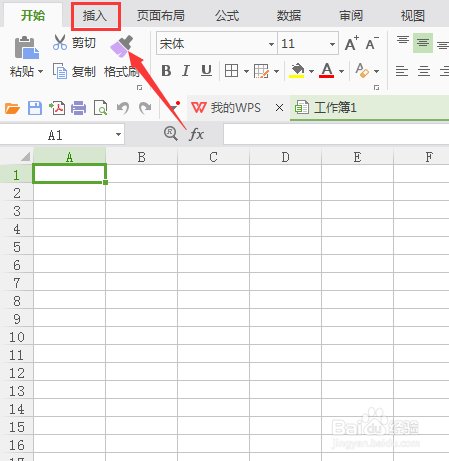Viewport: 449px width, 461px height.
Task: Click the Copy button
Action: tap(75, 71)
